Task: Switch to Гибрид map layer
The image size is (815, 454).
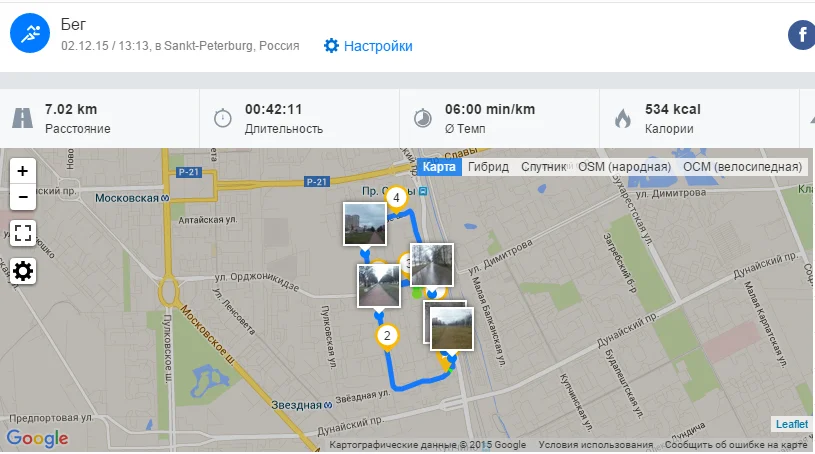Action: 488,167
